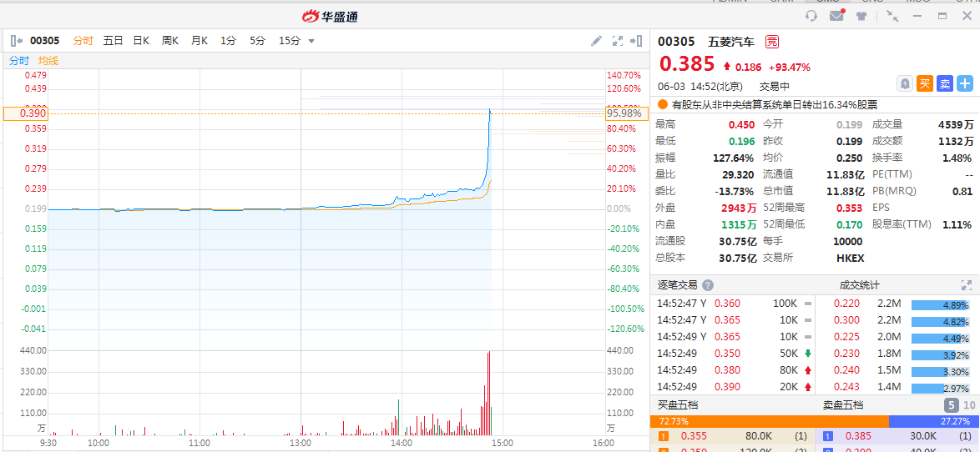Collapse the right quote panel via the arrow icon
Viewport: 980px width, 452px height.
tap(636, 41)
